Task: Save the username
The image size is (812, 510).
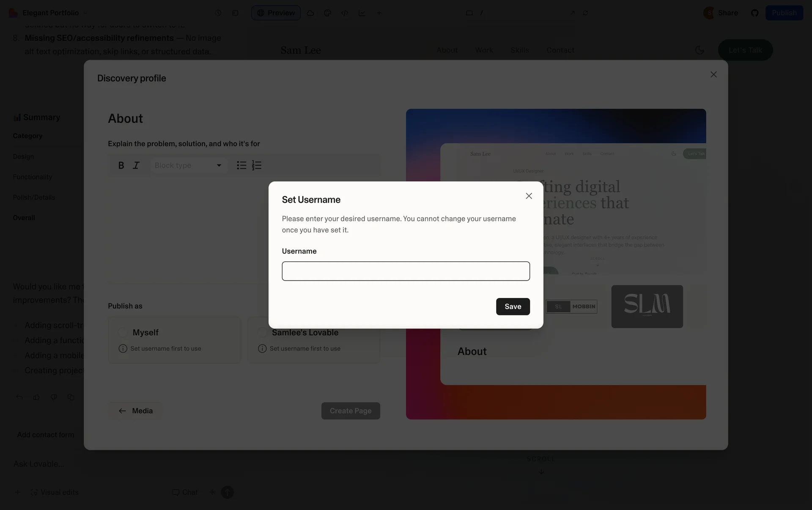Action: tap(513, 306)
